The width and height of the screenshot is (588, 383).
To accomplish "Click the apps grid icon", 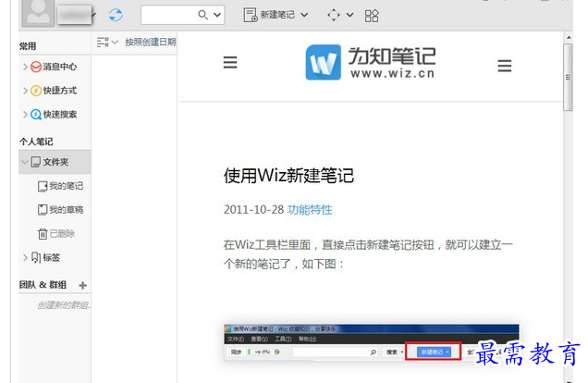I will [372, 16].
